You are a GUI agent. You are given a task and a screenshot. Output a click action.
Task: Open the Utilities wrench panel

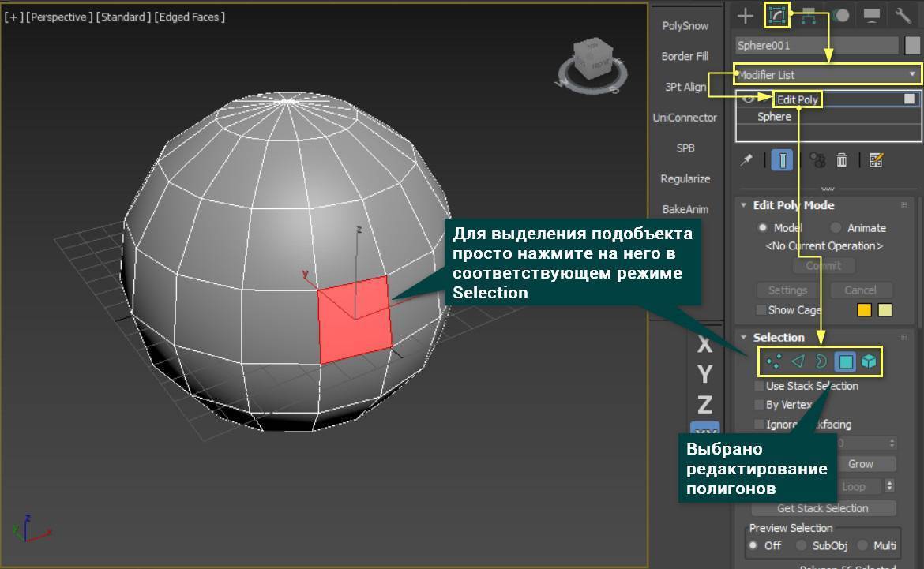[x=903, y=15]
